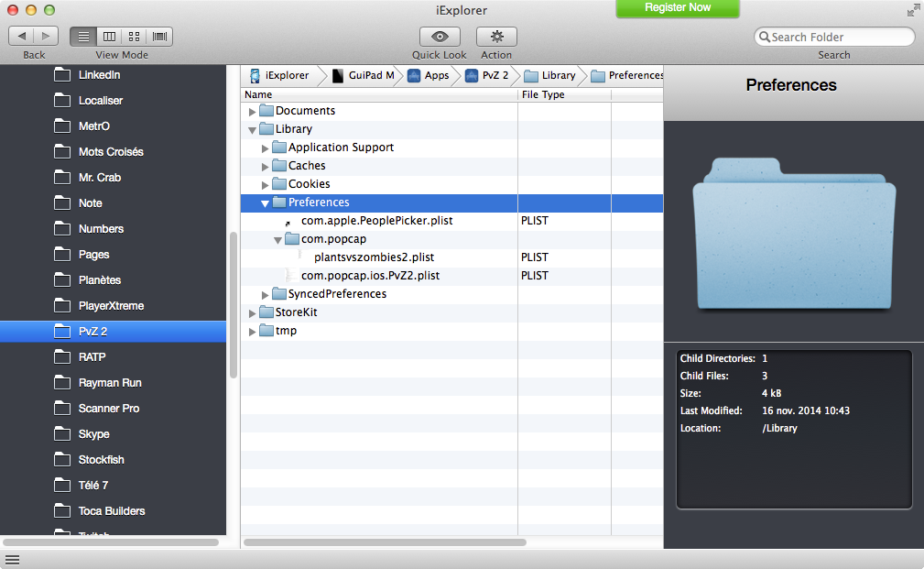Collapse the Preferences folder

point(266,203)
